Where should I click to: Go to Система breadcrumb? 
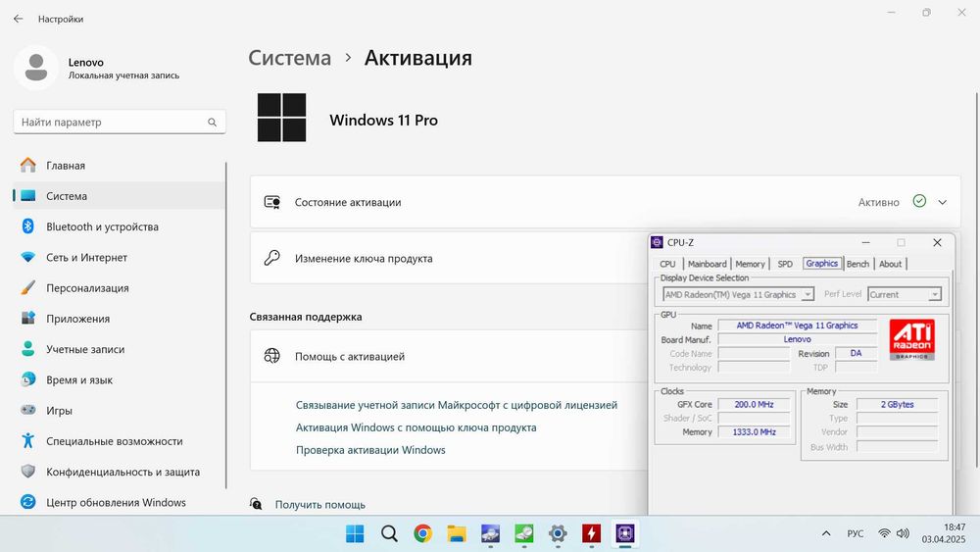click(289, 58)
